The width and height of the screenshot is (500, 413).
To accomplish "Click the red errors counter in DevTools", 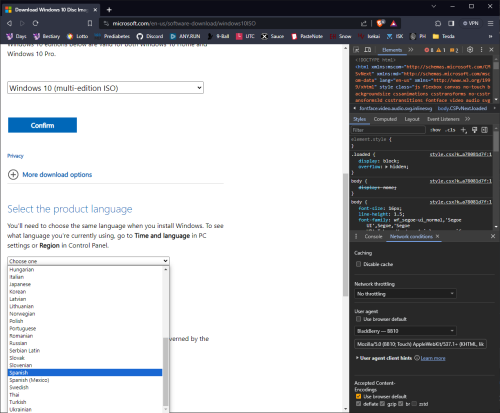I will click(429, 50).
